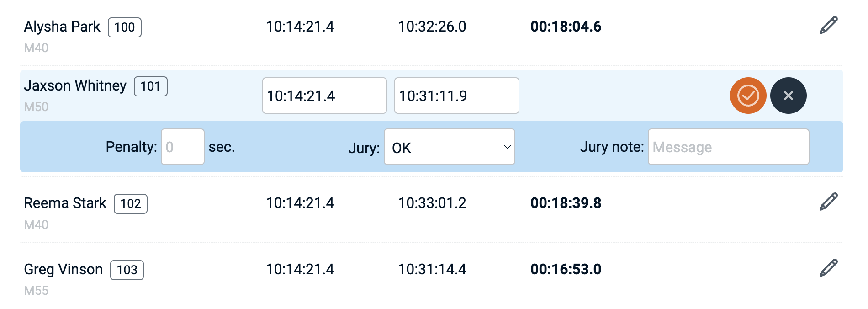Click Reema Stark's result 00:18:39.8
Viewport: 868px width, 309px height.
tap(566, 203)
